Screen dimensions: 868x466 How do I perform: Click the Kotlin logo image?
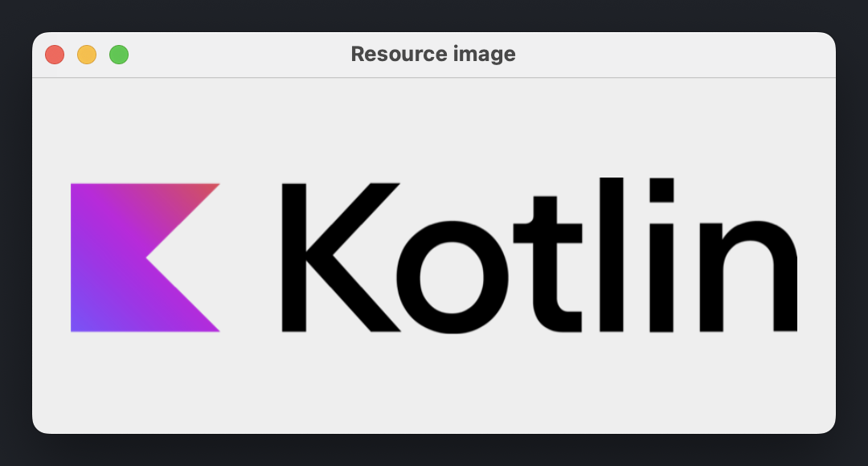[434, 255]
